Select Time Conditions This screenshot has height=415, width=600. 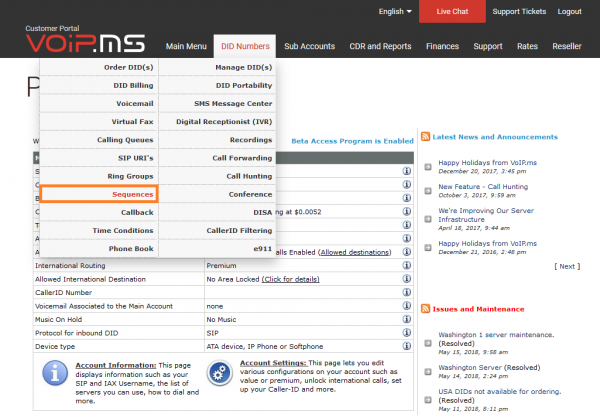tap(99, 230)
